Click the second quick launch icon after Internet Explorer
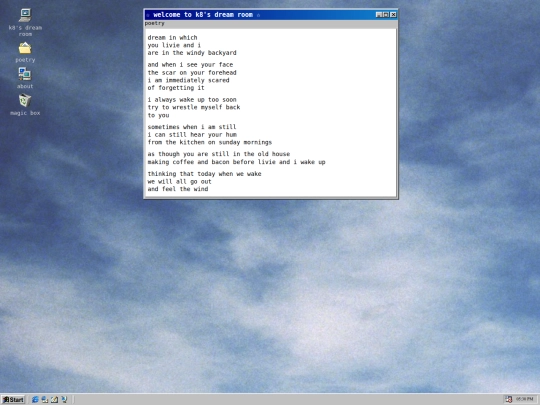Screen dimensions: 540x405 click(x=45, y=399)
